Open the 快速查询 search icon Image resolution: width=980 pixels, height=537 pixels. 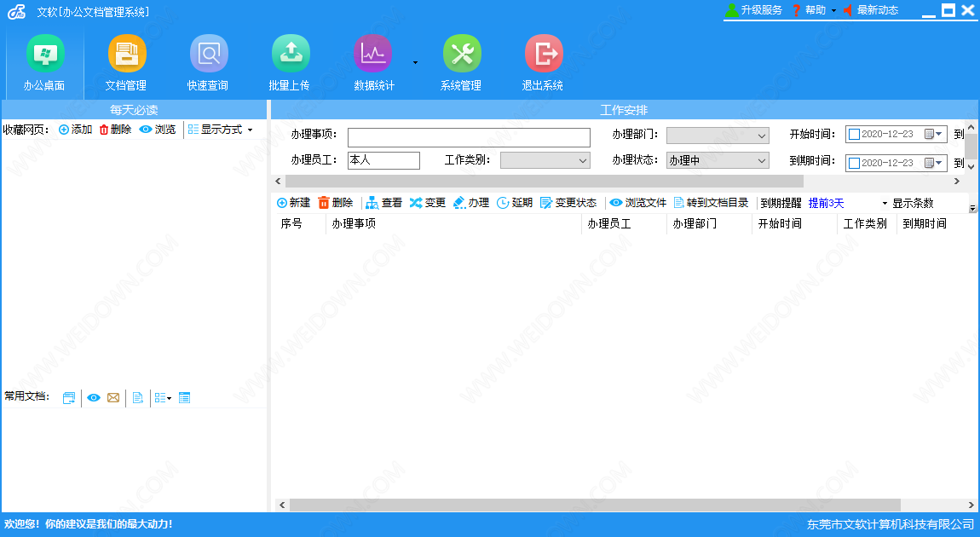(x=208, y=55)
